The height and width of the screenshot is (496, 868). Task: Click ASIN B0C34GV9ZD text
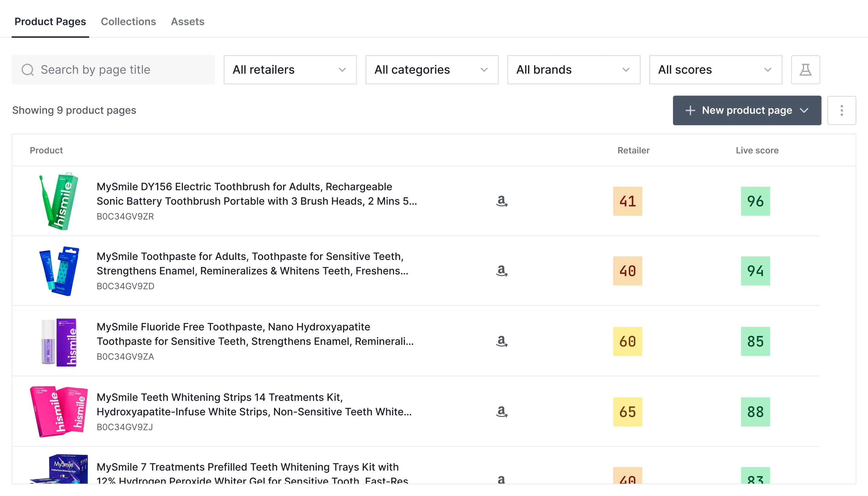pos(125,286)
